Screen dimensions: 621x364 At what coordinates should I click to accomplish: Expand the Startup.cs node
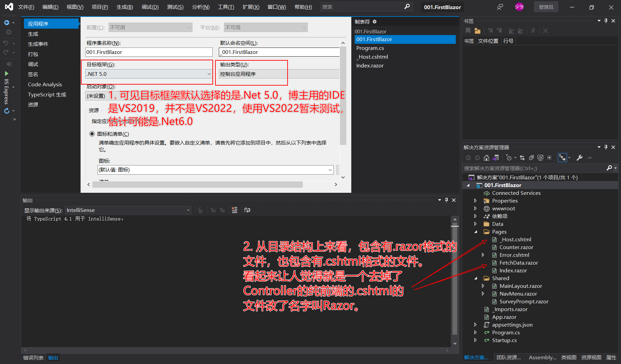pos(476,340)
